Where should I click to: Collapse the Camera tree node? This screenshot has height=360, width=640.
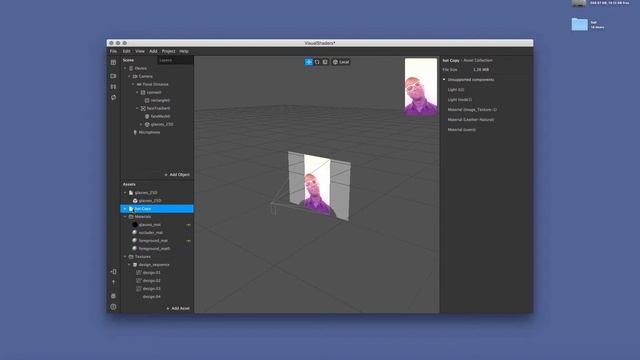[x=129, y=76]
